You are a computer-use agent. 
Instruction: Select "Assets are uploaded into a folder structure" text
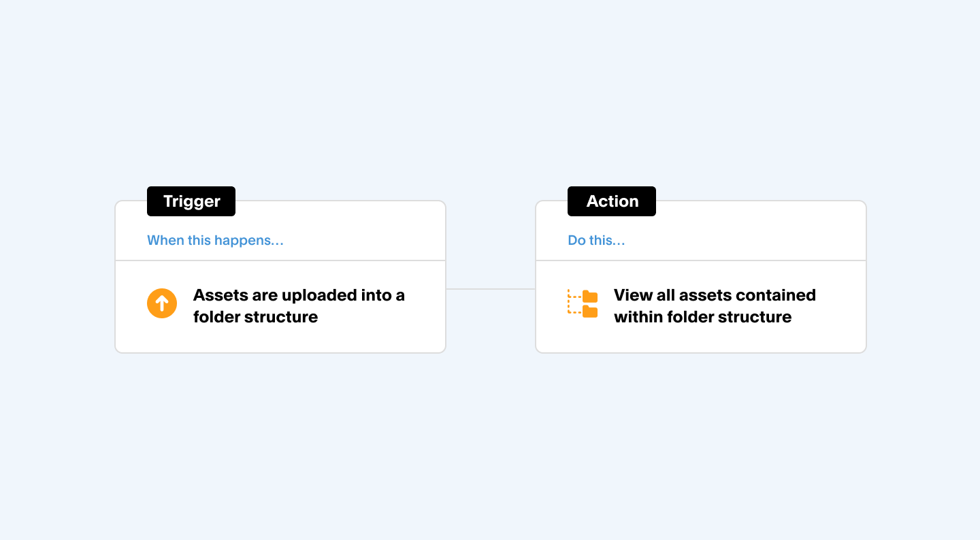[x=299, y=306]
